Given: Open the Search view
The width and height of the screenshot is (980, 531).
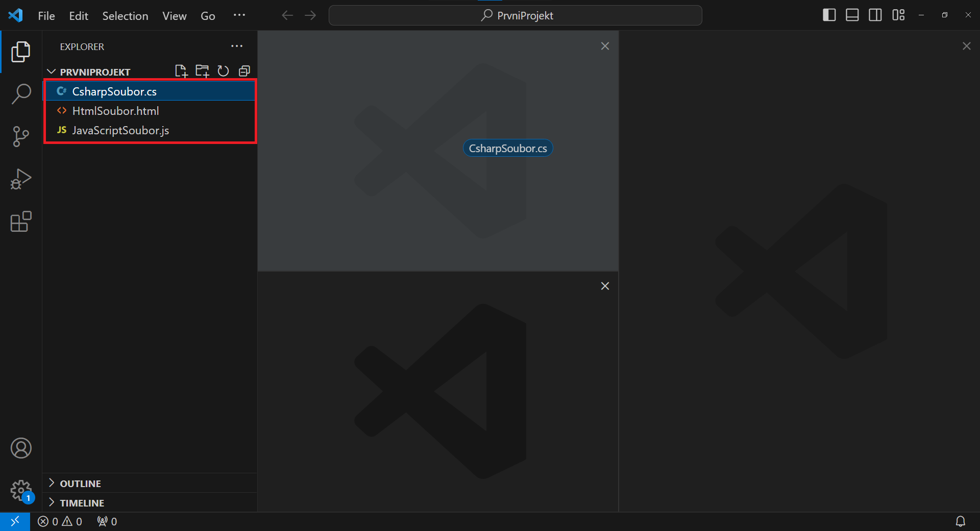Looking at the screenshot, I should 20,93.
